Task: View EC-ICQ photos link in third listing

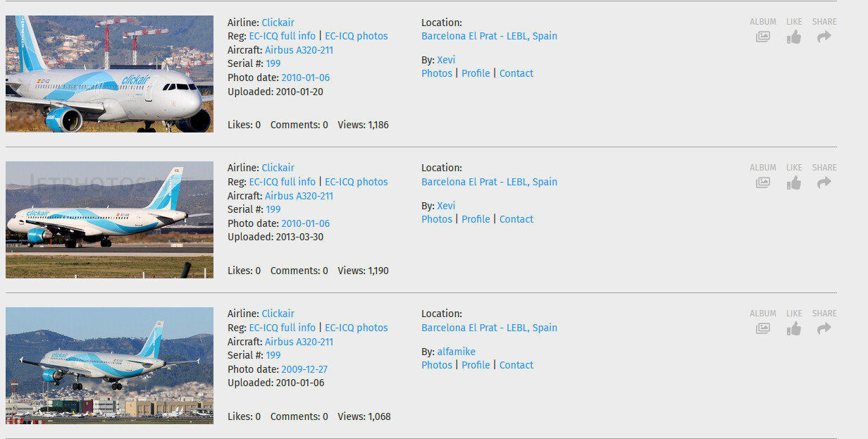Action: click(356, 328)
